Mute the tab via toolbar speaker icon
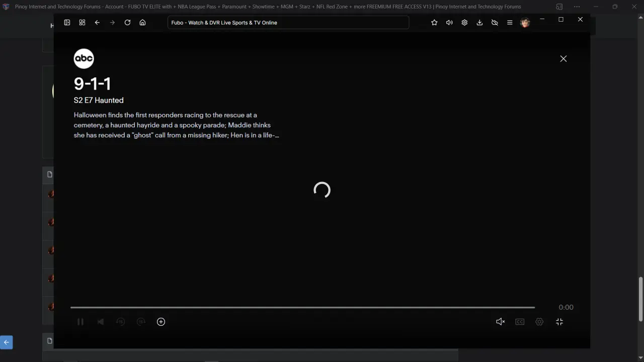The image size is (644, 362). (449, 23)
